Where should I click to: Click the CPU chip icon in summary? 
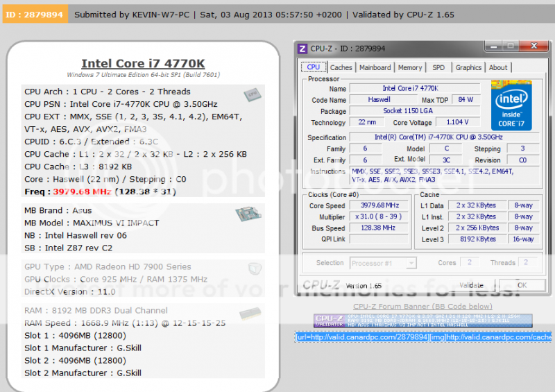[252, 94]
